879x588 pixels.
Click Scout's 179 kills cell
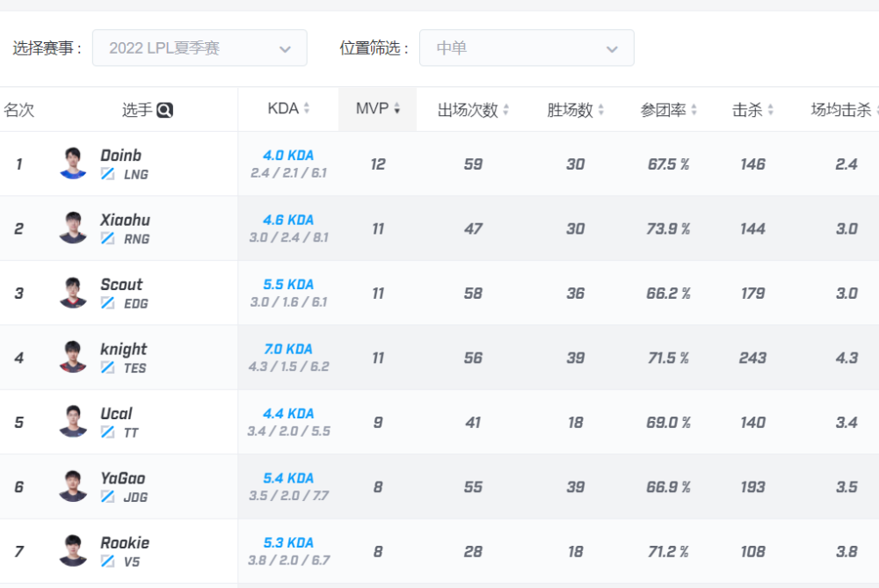click(x=752, y=294)
